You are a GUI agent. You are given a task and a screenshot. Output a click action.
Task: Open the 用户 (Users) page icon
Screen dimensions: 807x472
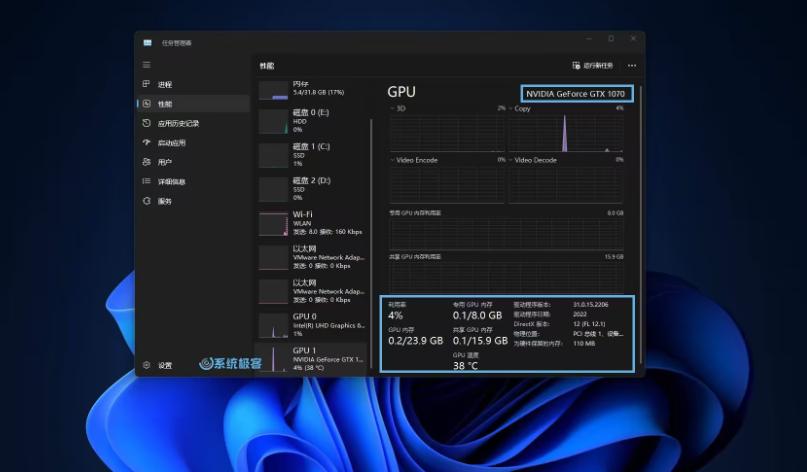coord(147,162)
